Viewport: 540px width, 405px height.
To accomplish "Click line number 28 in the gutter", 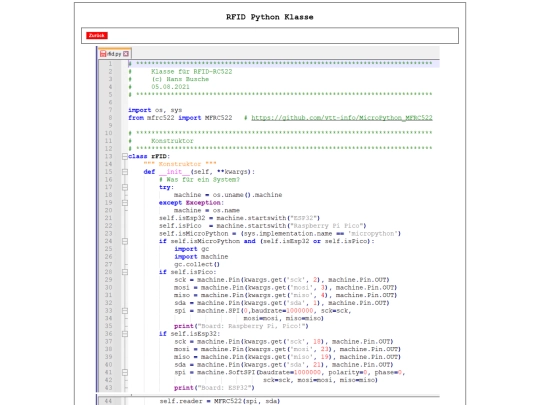I will (x=108, y=272).
